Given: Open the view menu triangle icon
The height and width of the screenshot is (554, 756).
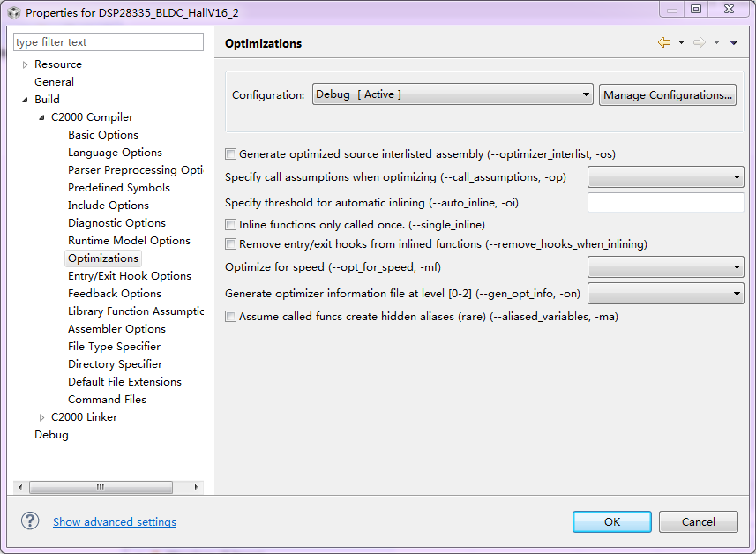Looking at the screenshot, I should (x=734, y=42).
